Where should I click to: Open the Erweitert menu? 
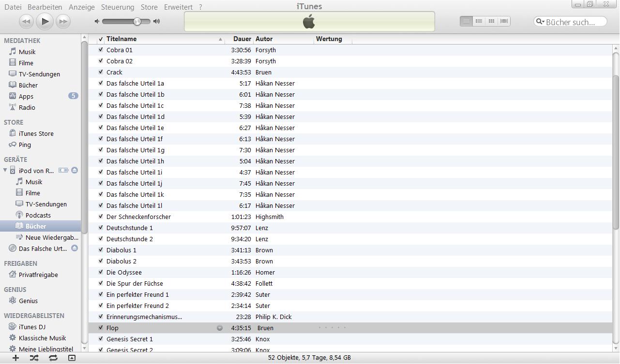coord(178,7)
